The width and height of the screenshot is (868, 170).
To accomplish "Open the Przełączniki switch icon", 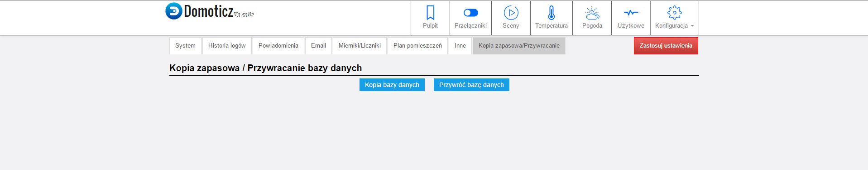I will 470,13.
